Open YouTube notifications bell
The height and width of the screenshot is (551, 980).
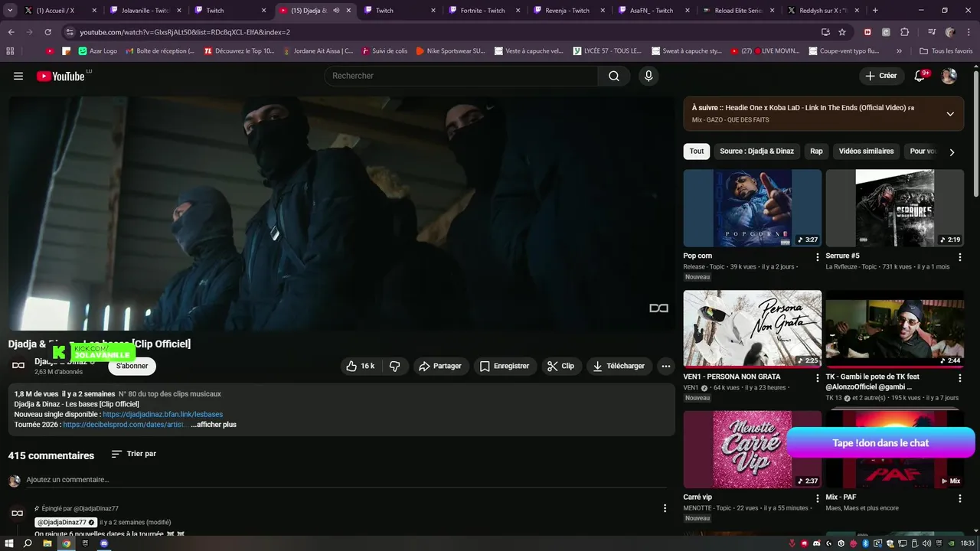click(x=920, y=76)
